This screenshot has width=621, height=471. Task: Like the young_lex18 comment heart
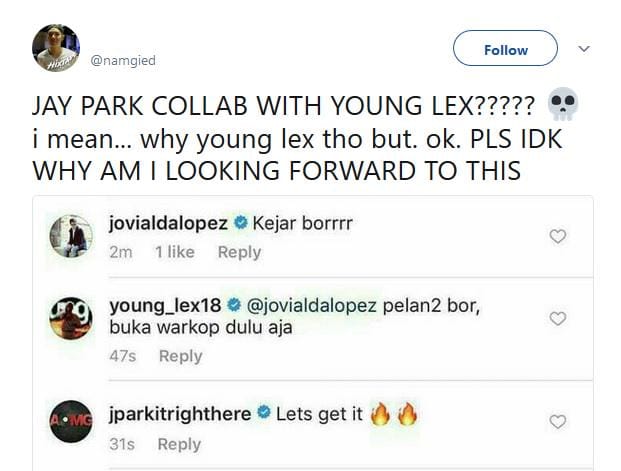pos(559,318)
